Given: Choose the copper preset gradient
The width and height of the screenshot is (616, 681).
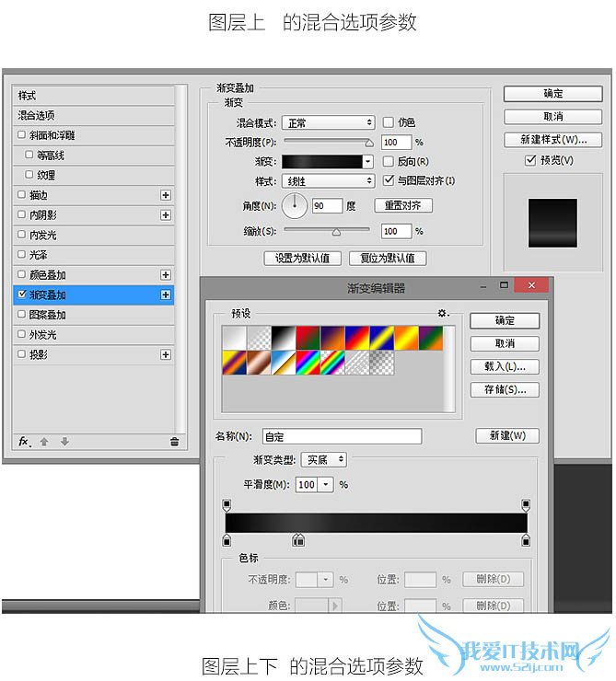Looking at the screenshot, I should [259, 363].
